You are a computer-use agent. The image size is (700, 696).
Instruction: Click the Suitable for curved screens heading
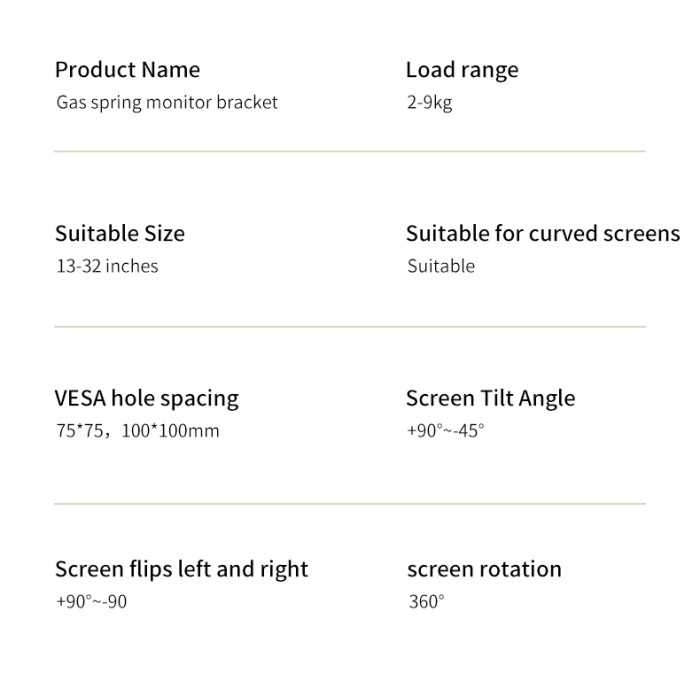(542, 233)
